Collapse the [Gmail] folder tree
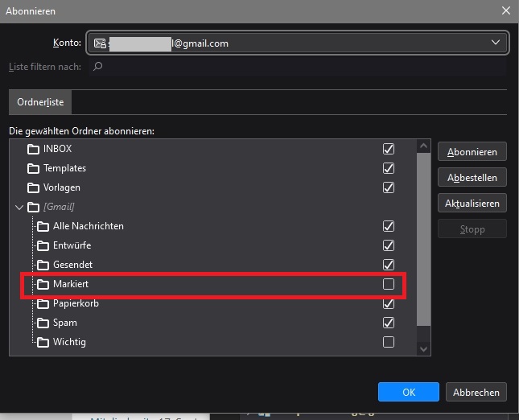 pyautogui.click(x=19, y=208)
